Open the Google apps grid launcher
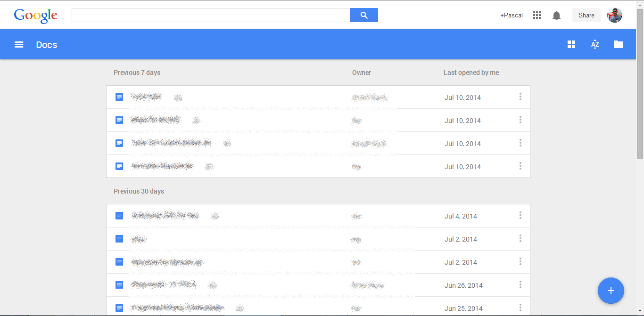 [x=537, y=15]
